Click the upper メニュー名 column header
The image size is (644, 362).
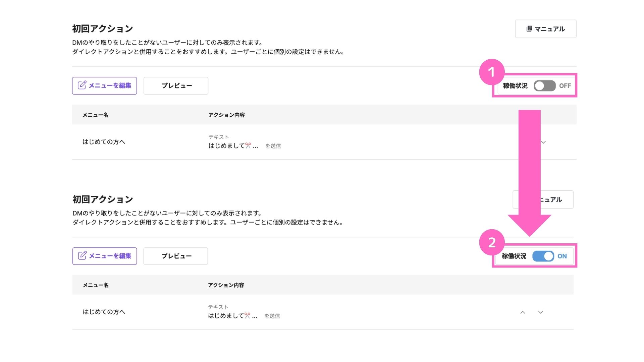(96, 115)
